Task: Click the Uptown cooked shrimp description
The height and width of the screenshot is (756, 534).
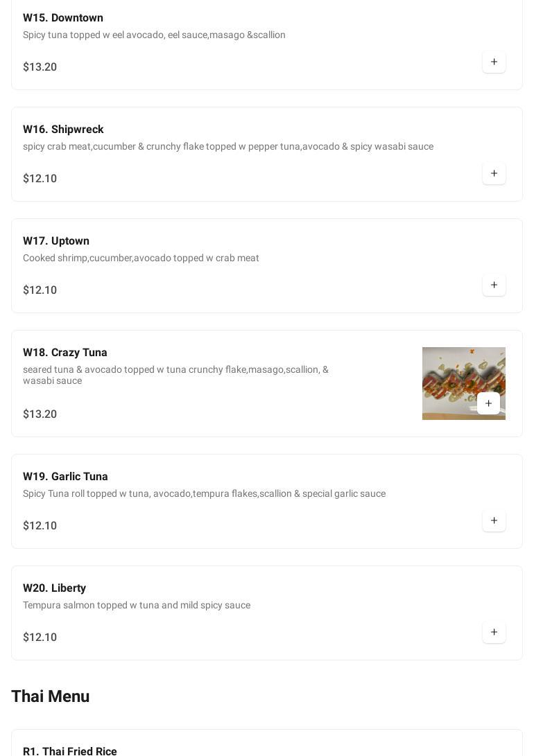Action: click(x=141, y=258)
